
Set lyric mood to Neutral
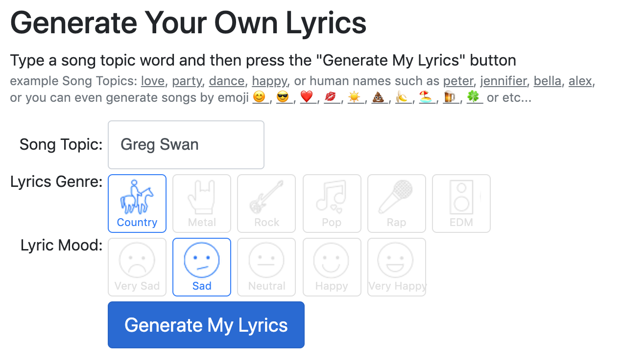point(266,267)
